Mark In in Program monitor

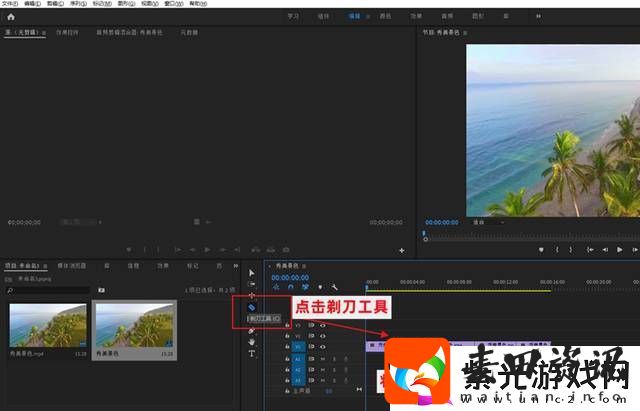click(x=557, y=249)
